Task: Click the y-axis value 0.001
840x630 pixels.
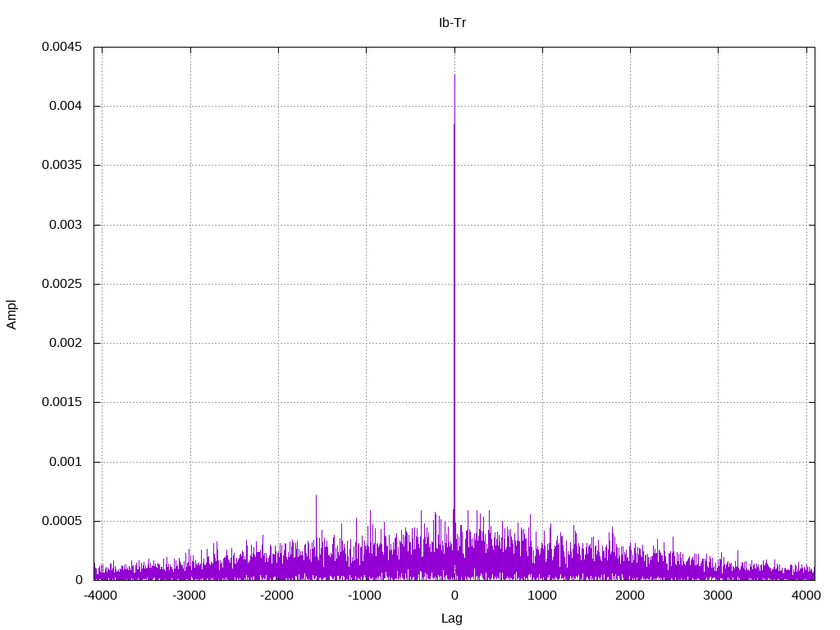Action: click(x=66, y=461)
